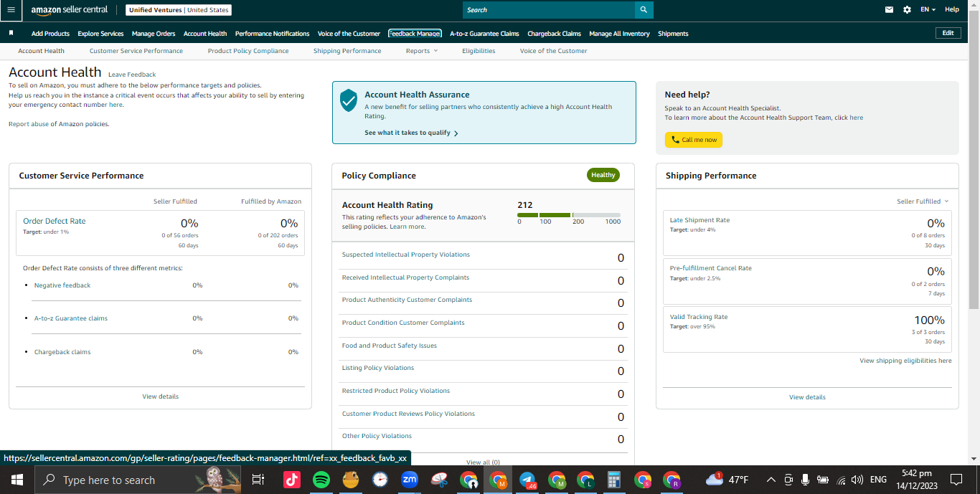Switch to the Eligibilities tab
This screenshot has width=980, height=494.
[479, 51]
